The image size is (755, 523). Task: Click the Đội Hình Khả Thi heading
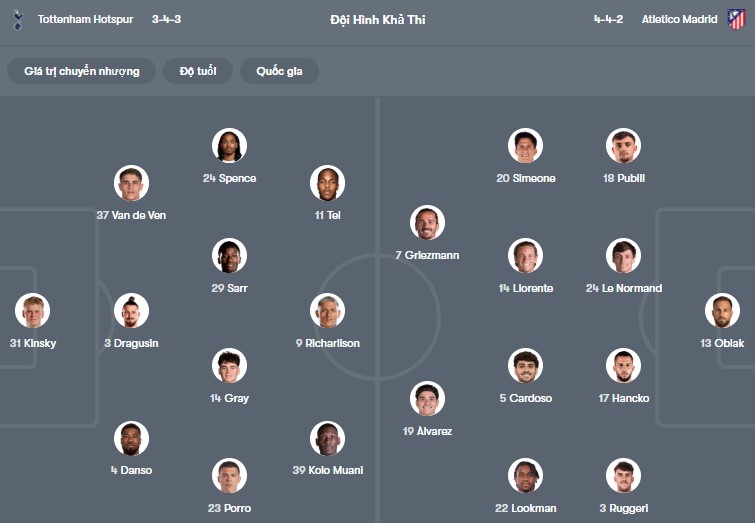377,19
